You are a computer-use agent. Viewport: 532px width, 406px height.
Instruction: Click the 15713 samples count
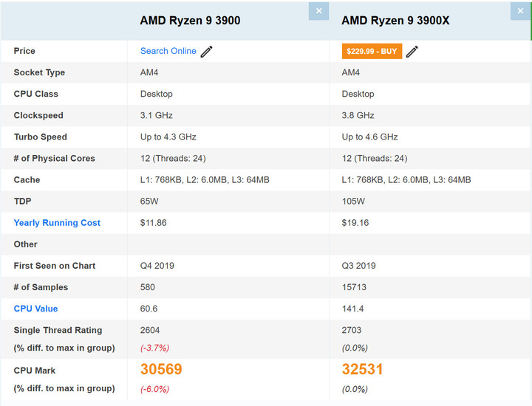pos(355,287)
